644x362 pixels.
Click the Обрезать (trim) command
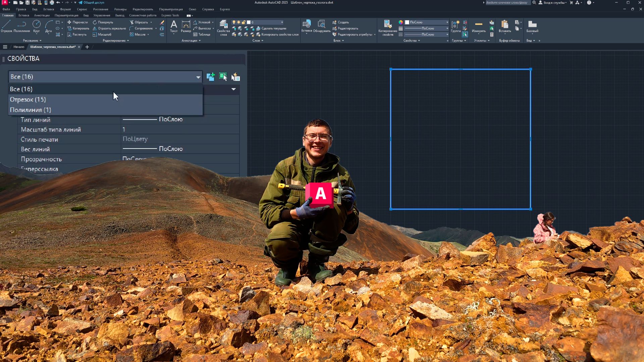coord(139,22)
